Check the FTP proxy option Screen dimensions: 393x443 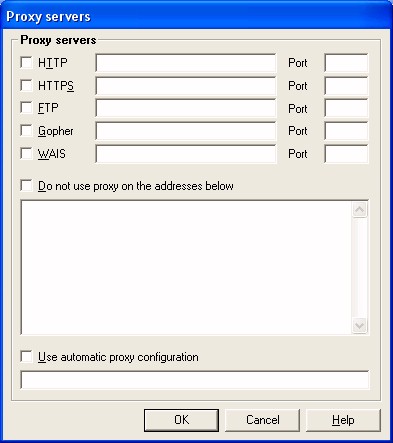(x=26, y=108)
